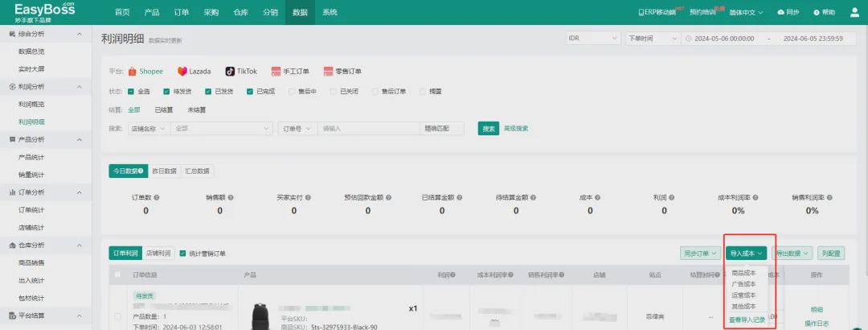The image size is (868, 330).
Task: Open the 订单号 search field dropdown
Action: [x=298, y=129]
